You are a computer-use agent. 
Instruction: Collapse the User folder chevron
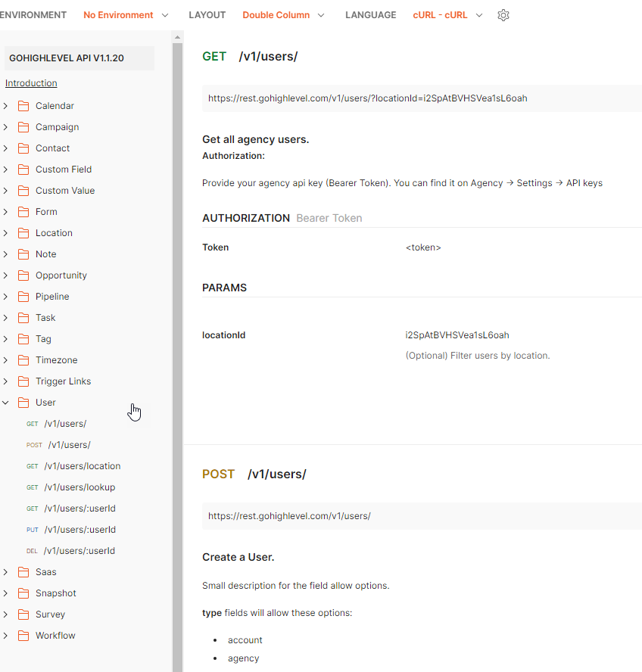pos(5,403)
